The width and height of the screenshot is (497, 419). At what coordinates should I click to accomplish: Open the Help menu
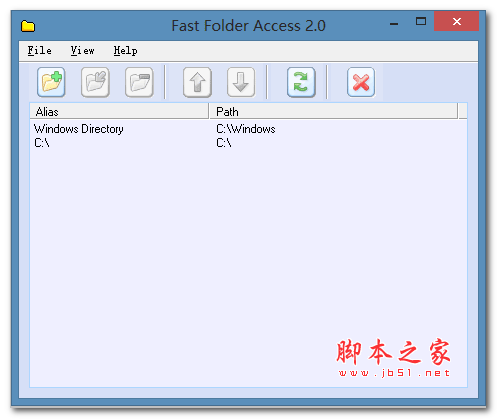click(x=125, y=51)
